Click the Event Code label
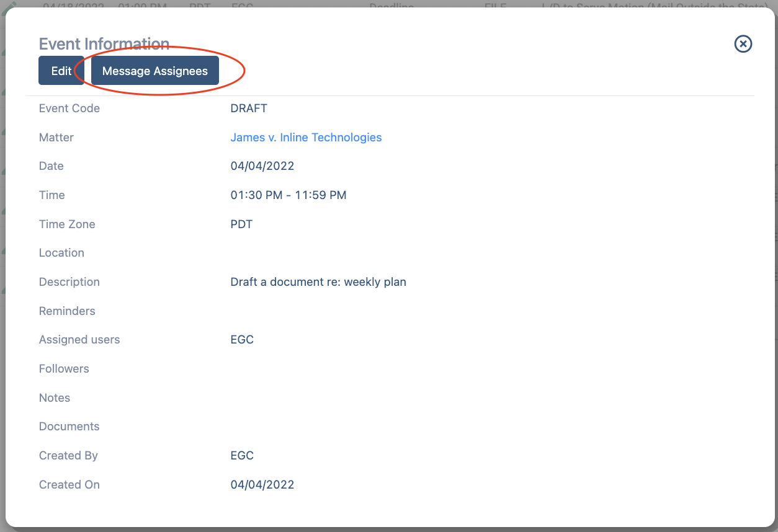This screenshot has width=778, height=532. pos(69,109)
